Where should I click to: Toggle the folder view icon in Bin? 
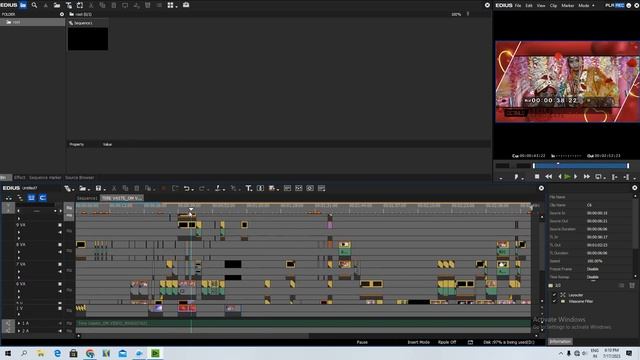(x=23, y=5)
